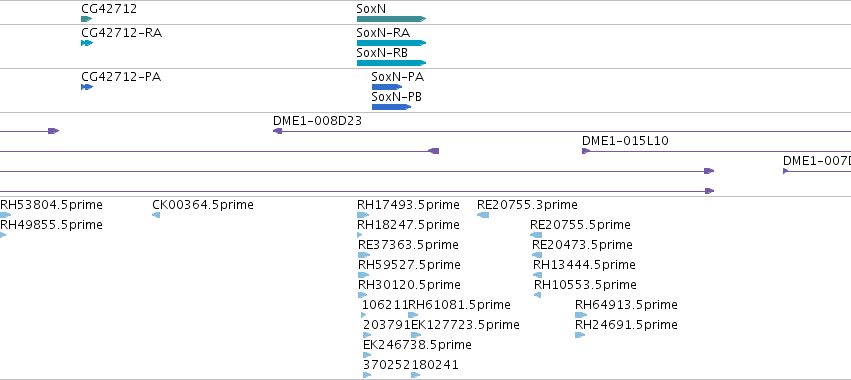This screenshot has height=380, width=851.
Task: Select the RH24691.5prime EST feature
Action: [580, 335]
